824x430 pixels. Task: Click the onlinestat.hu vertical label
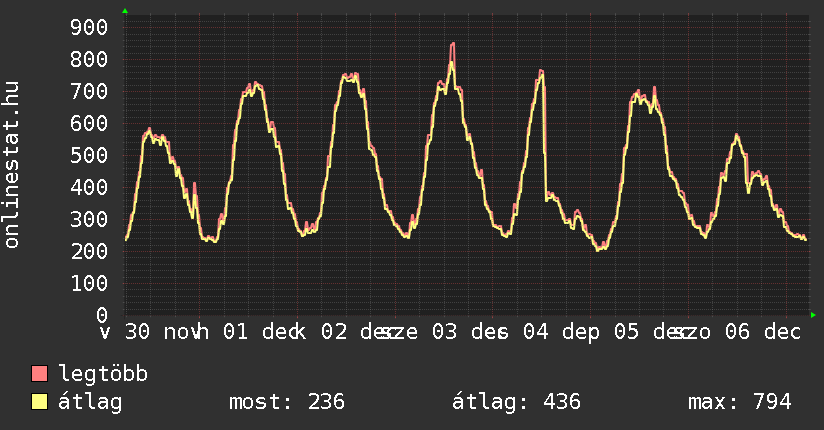pyautogui.click(x=13, y=165)
